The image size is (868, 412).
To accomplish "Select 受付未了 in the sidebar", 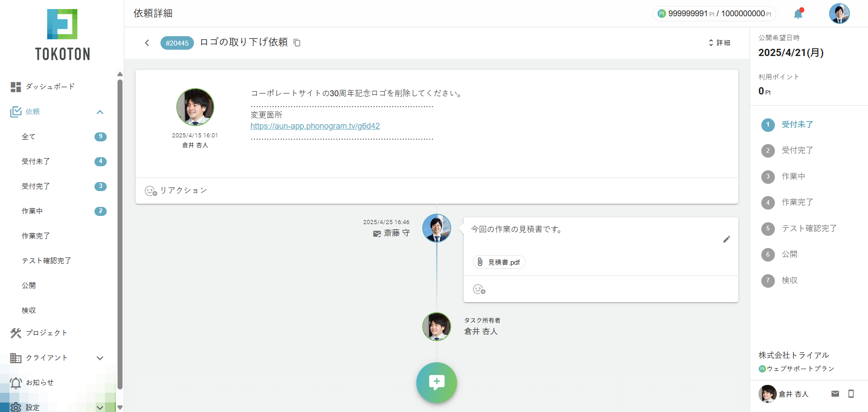I will pyautogui.click(x=36, y=161).
